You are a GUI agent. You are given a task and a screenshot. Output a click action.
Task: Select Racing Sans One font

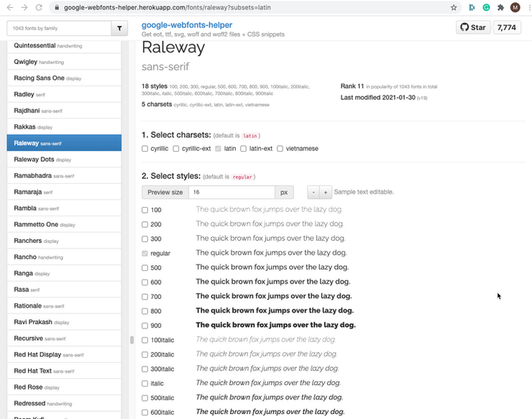[64, 78]
